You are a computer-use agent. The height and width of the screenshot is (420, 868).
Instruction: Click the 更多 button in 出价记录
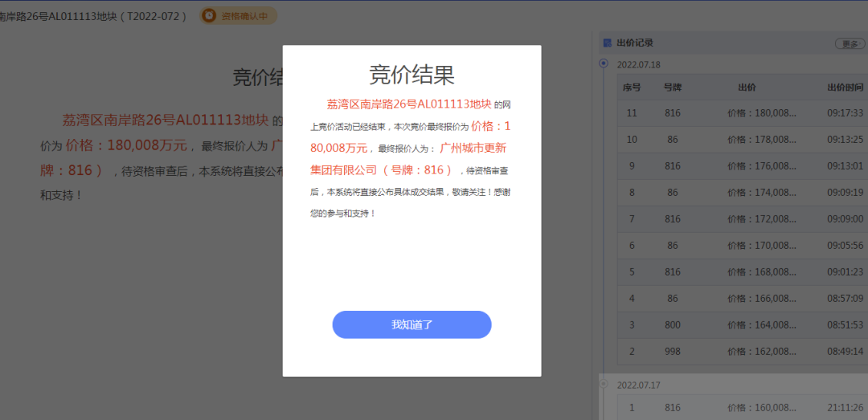coord(850,44)
